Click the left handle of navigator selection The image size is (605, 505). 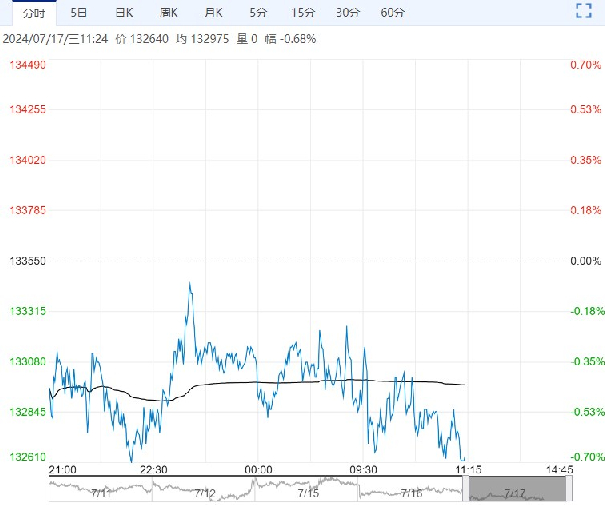coord(468,489)
